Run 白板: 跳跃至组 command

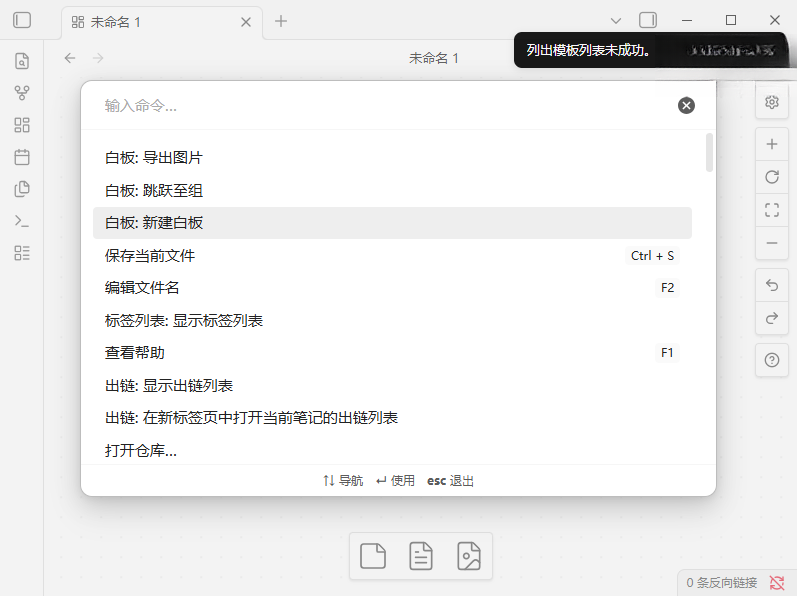pyautogui.click(x=392, y=190)
